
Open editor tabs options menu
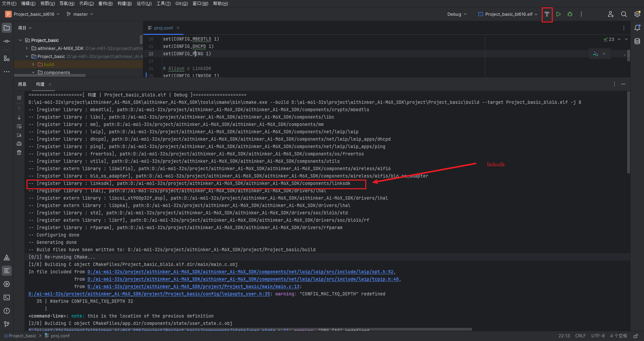(624, 28)
